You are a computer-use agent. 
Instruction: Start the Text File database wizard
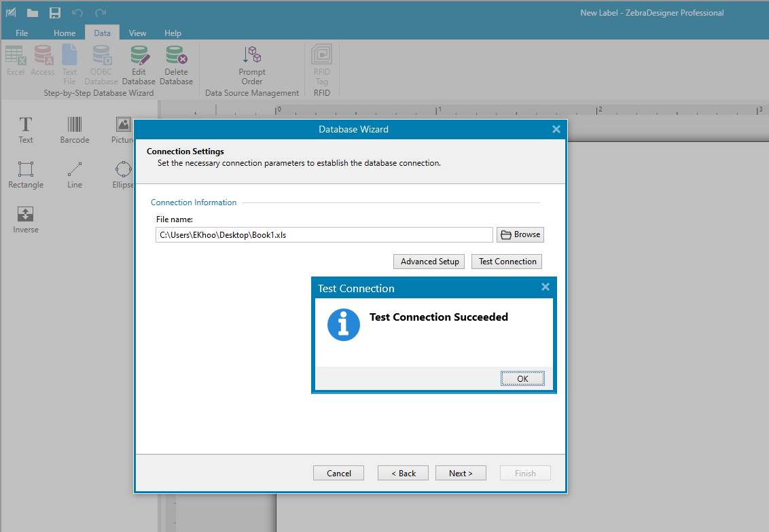(x=70, y=65)
